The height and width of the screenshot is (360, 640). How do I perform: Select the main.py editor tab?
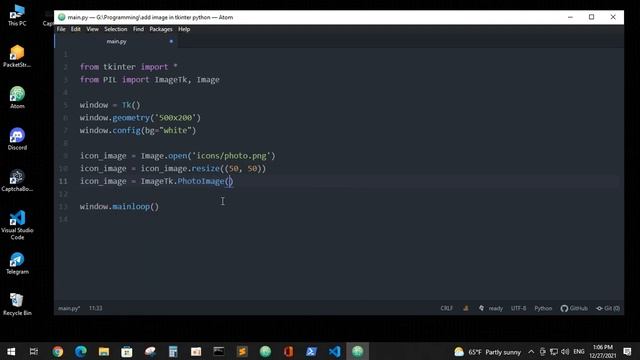tap(116, 41)
